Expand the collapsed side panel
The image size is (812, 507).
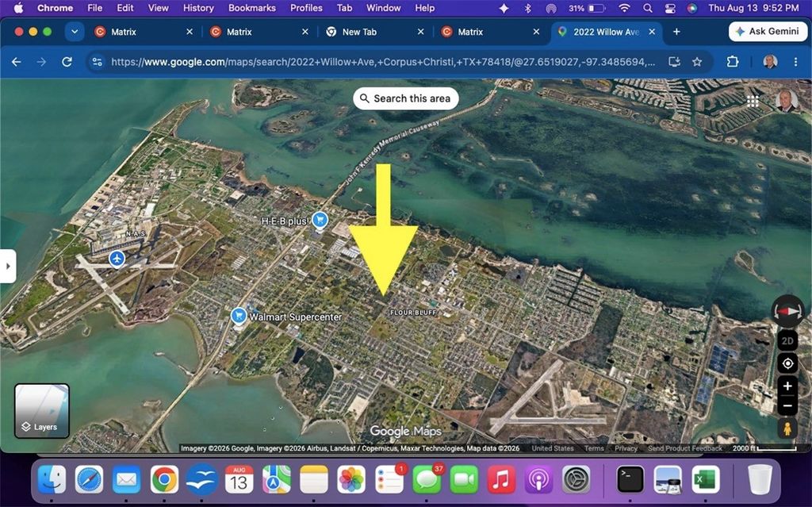(8, 266)
